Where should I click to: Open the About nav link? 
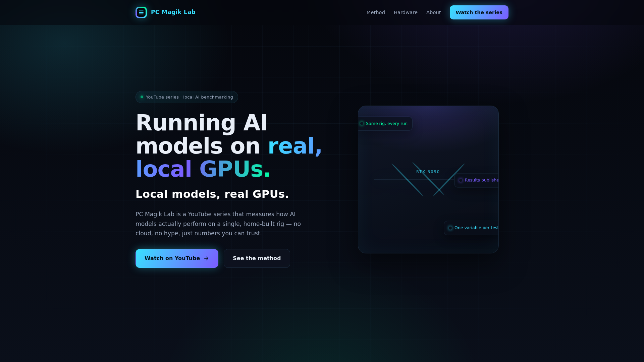pos(433,12)
